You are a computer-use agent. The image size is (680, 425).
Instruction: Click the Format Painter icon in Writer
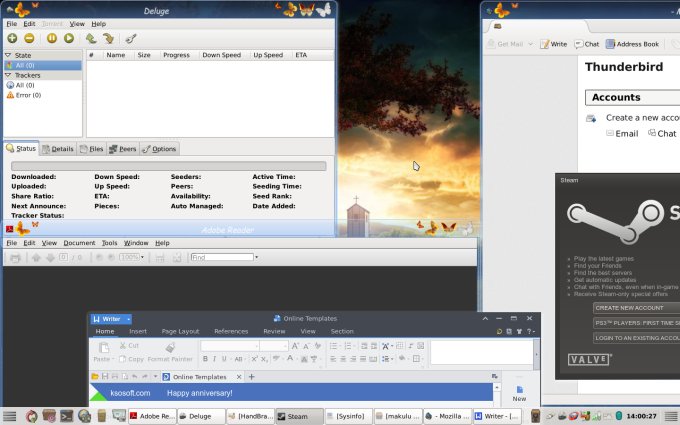tap(171, 347)
